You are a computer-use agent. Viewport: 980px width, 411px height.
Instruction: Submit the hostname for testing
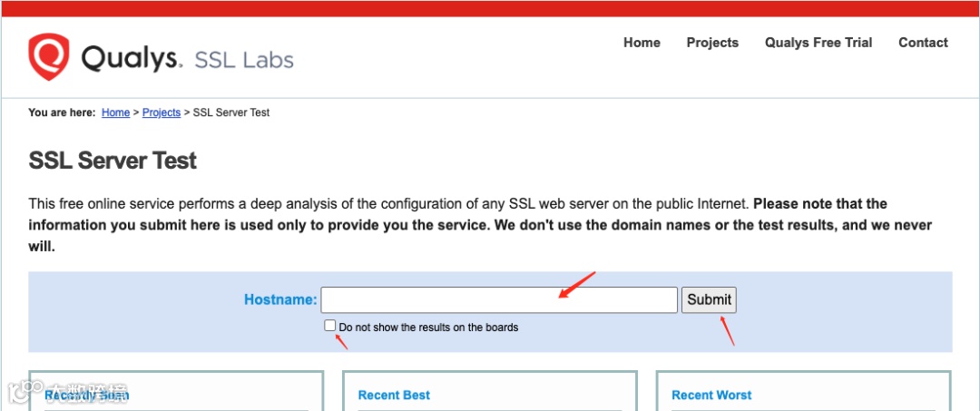[709, 299]
